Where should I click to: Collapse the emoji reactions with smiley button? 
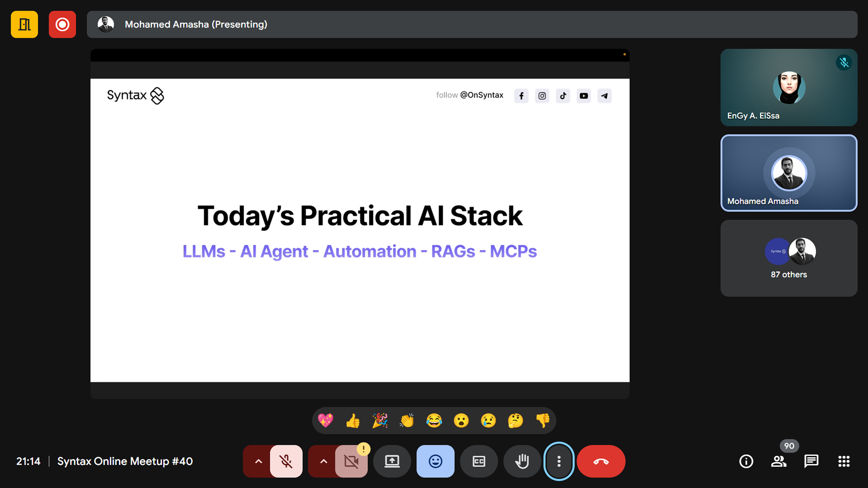435,461
